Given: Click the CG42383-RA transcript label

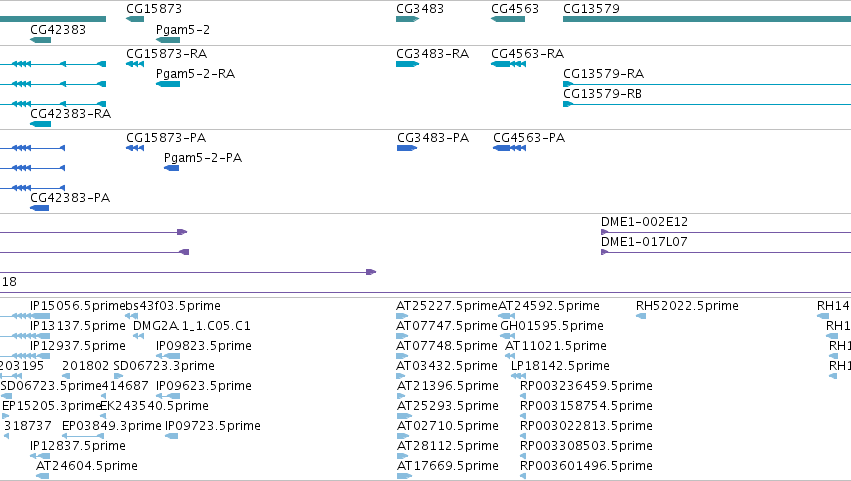Looking at the screenshot, I should (70, 114).
